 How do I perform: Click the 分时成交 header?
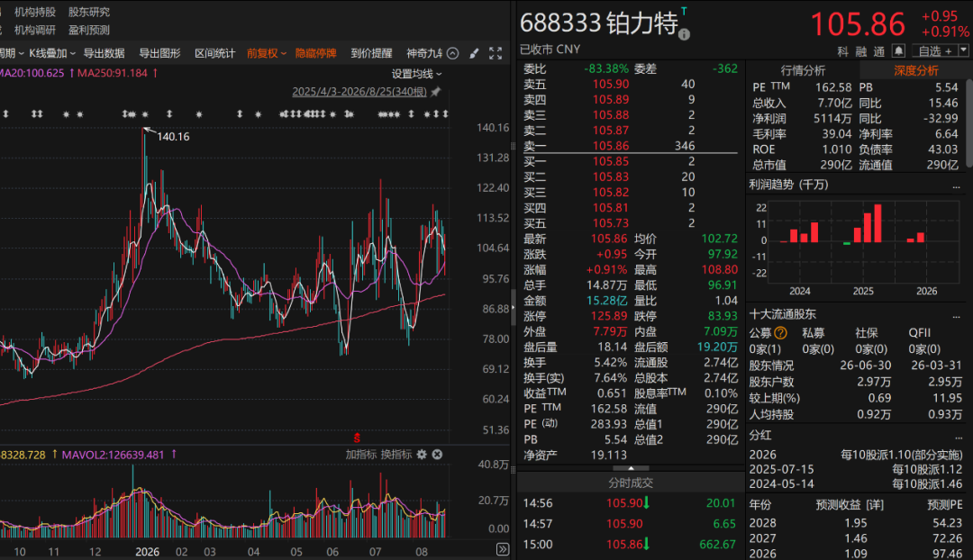click(631, 483)
